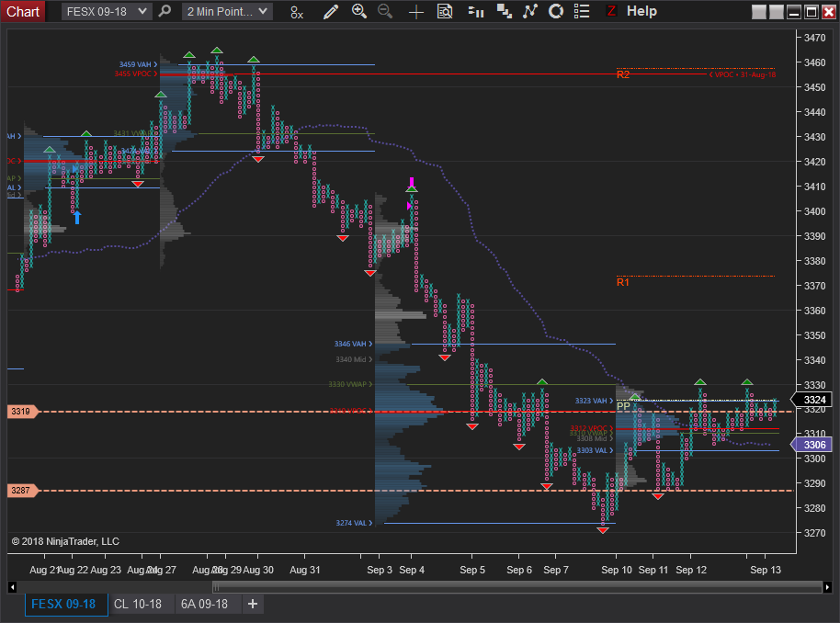
Task: Click the Sep 5 date label
Action: coord(472,570)
